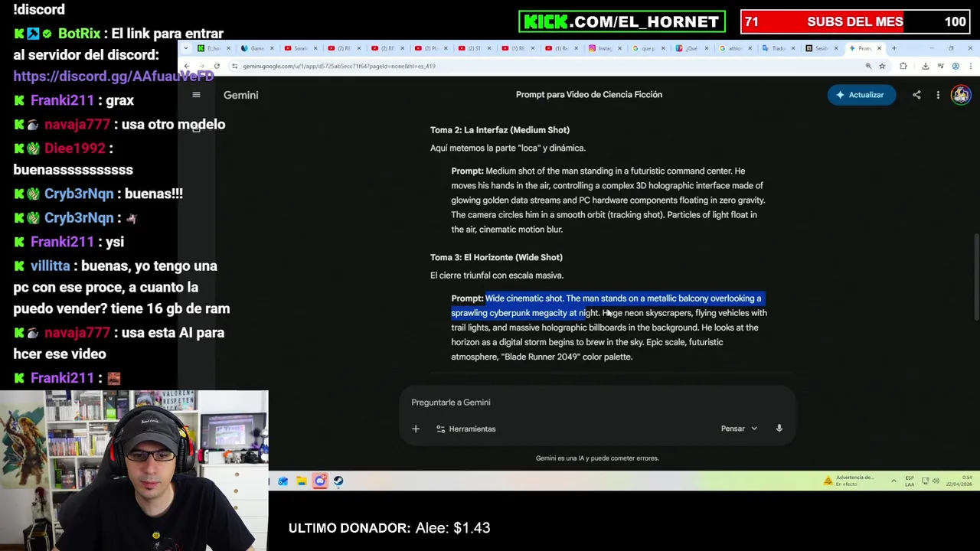Reload the page with the refresh icon

coord(217,67)
